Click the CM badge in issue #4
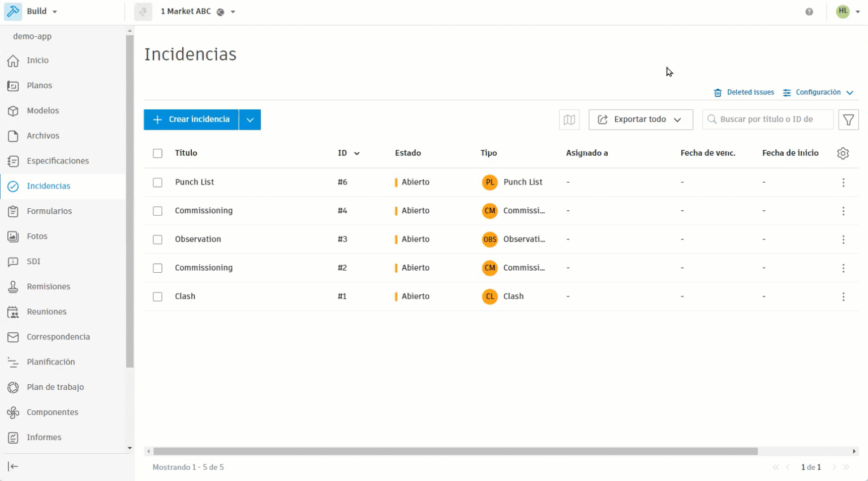 (490, 211)
